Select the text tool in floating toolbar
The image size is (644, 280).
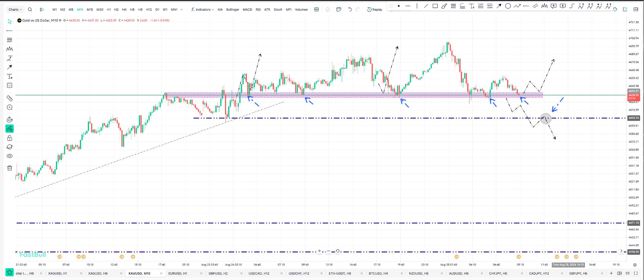click(x=472, y=6)
